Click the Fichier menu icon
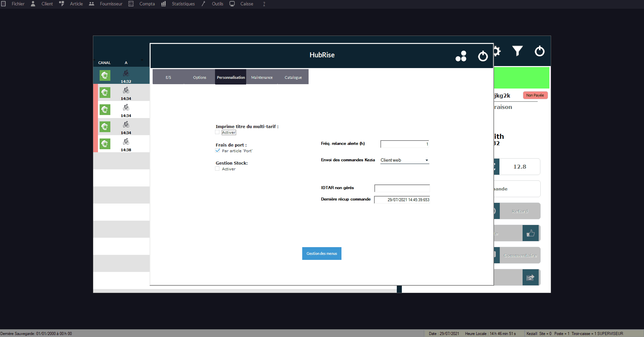The width and height of the screenshot is (644, 337). coord(4,4)
